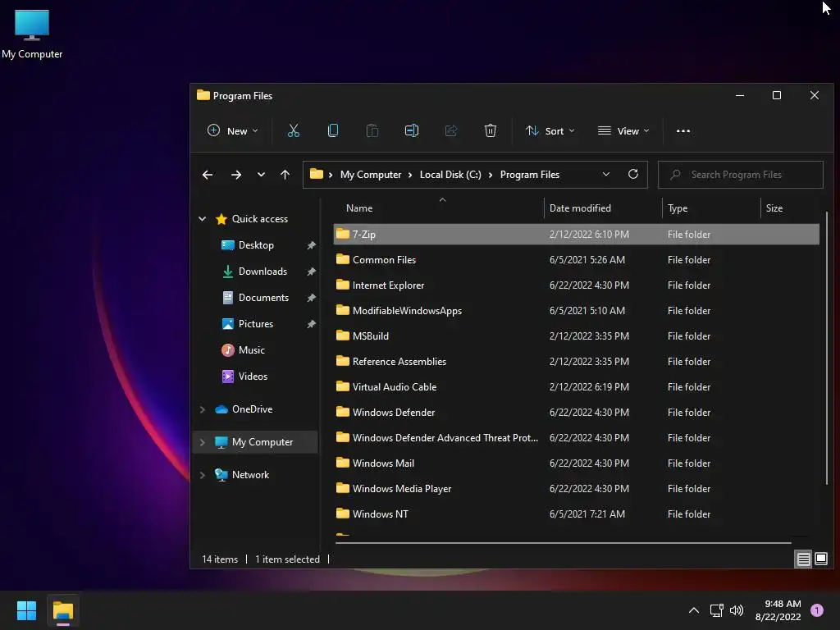Open Downloads in Quick access
Image resolution: width=840 pixels, height=630 pixels.
point(262,272)
